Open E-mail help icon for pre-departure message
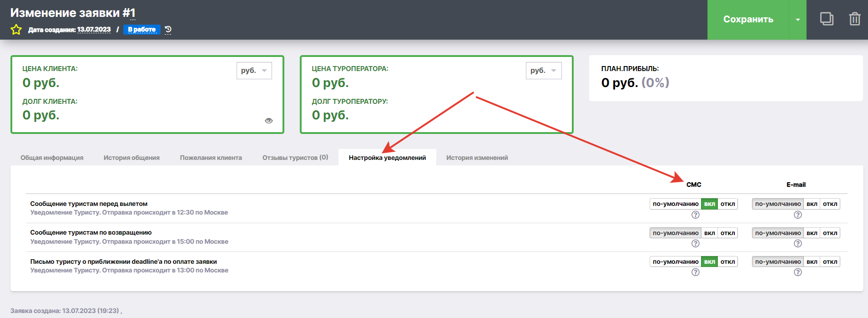This screenshot has width=868, height=318. [x=797, y=215]
